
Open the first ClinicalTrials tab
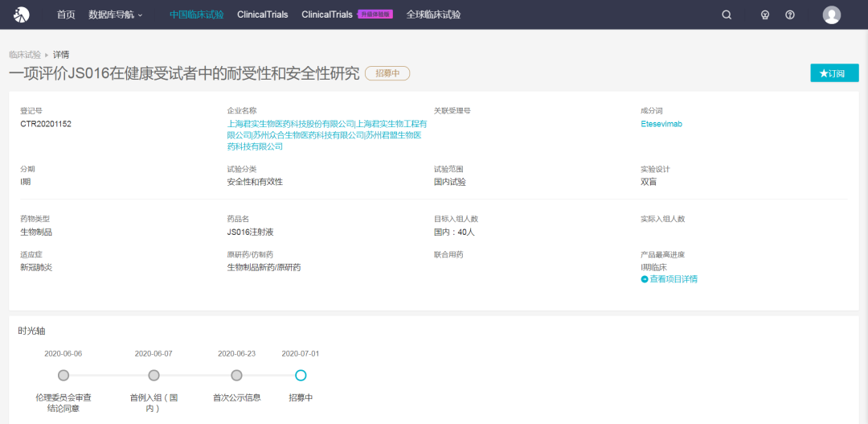[x=262, y=15]
